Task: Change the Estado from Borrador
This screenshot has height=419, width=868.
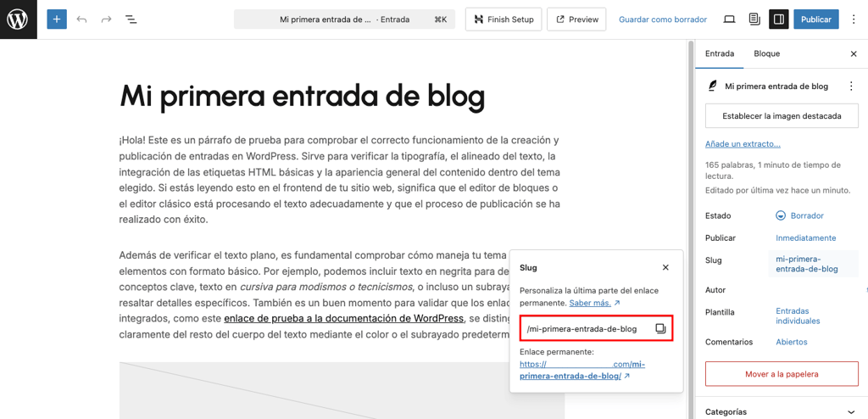Action: coord(800,215)
